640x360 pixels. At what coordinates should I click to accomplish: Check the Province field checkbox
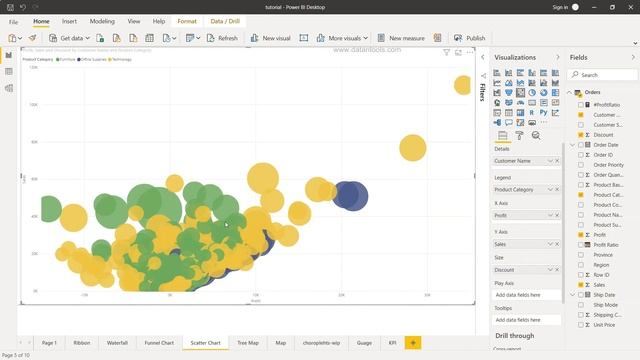(580, 255)
